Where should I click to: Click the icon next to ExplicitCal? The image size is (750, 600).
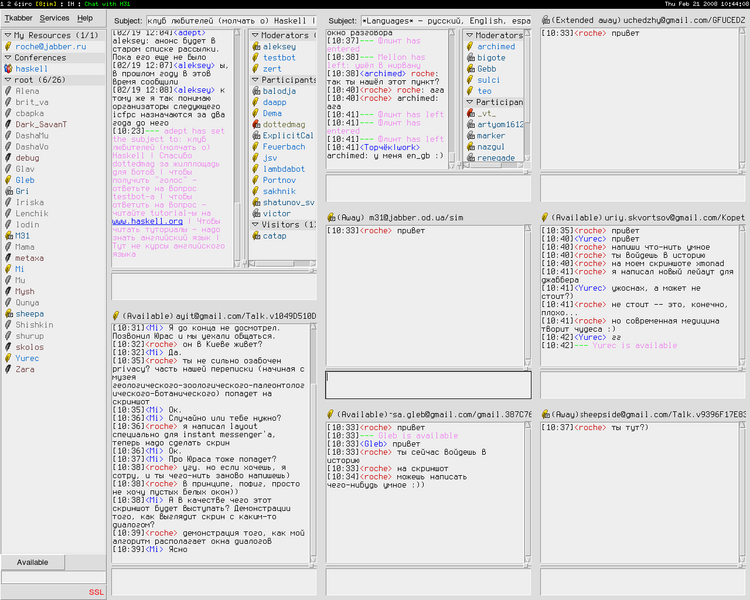pyautogui.click(x=256, y=135)
